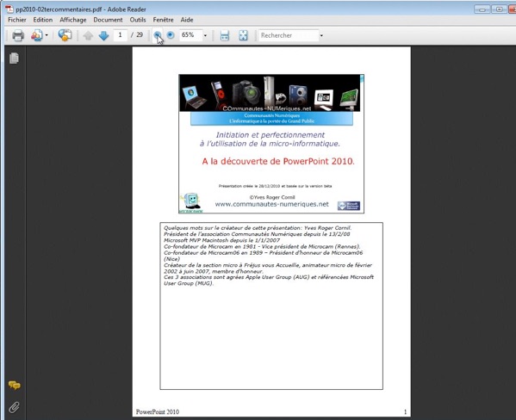Click the '©Yves Roger Cornil' credit text
This screenshot has height=420, width=516.
point(272,197)
